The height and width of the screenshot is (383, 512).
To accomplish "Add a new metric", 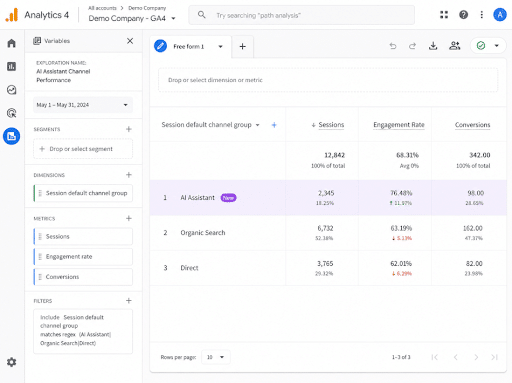I will pyautogui.click(x=129, y=218).
